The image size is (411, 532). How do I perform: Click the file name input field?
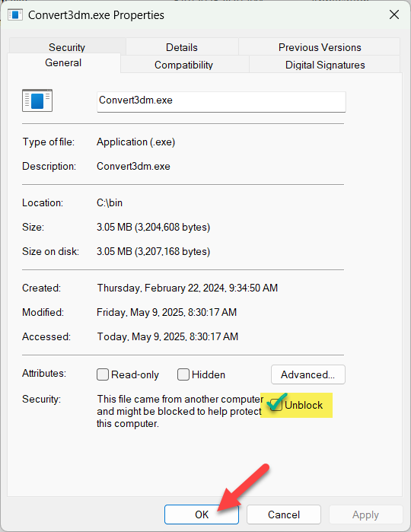221,101
